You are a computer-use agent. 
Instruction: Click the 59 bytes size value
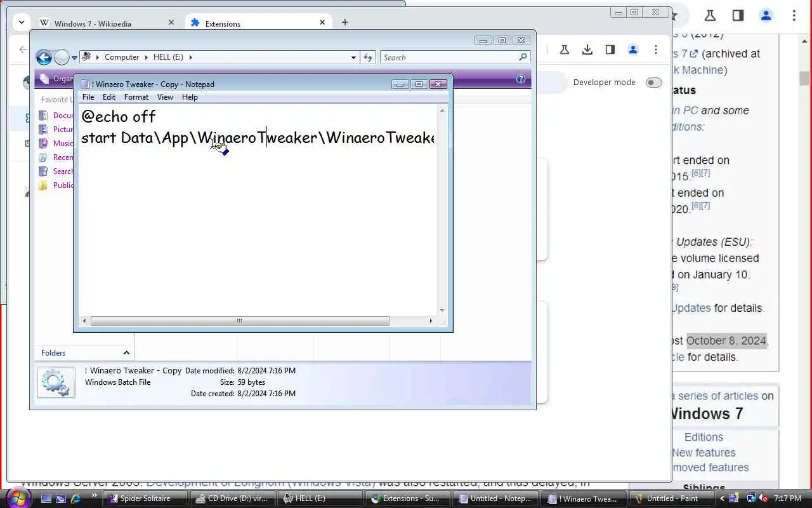(251, 382)
